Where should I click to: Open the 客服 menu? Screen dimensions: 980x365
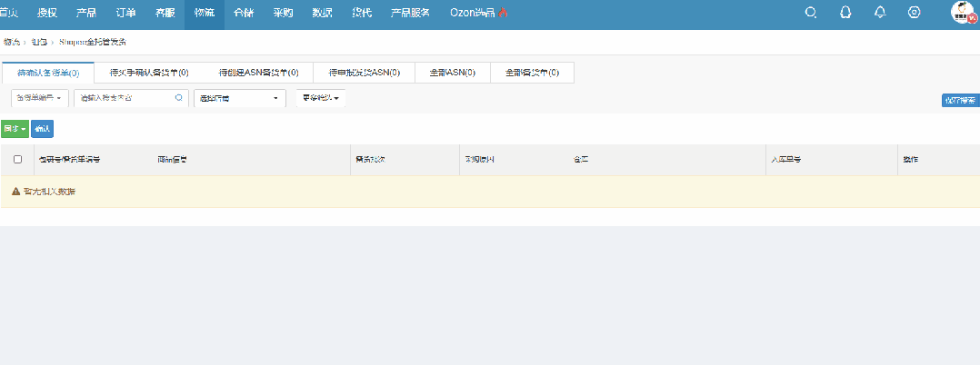tap(165, 13)
